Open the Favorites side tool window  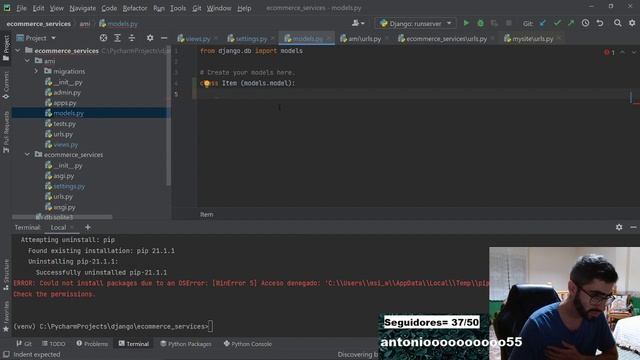pos(6,316)
